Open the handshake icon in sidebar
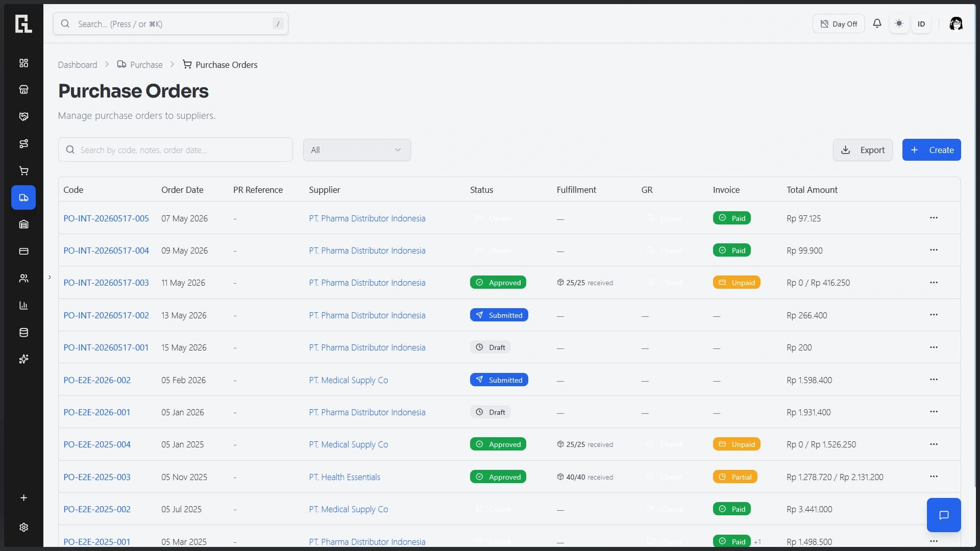Image resolution: width=980 pixels, height=551 pixels. point(23,117)
